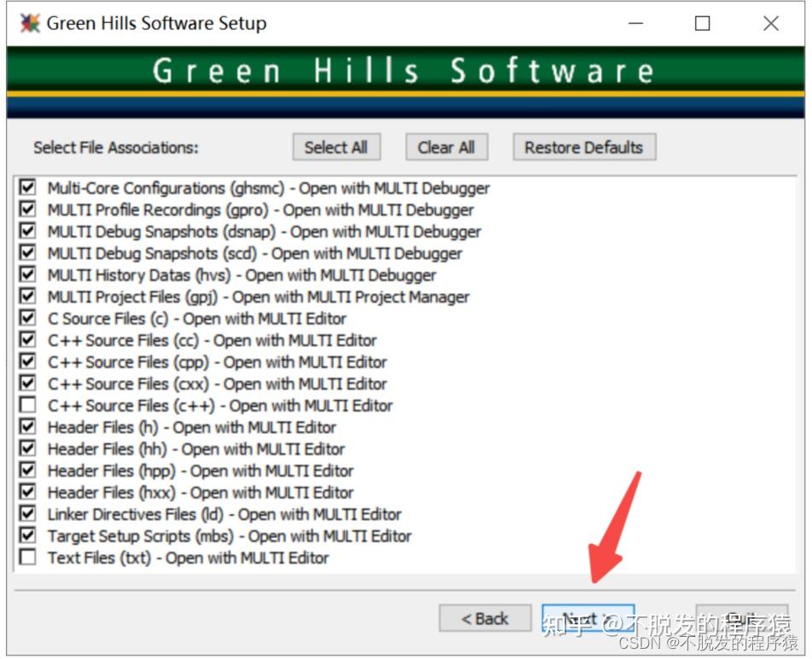This screenshot has width=812, height=659.
Task: Uncheck MULTI Debug Snapshots (dsnap)
Action: [x=26, y=231]
